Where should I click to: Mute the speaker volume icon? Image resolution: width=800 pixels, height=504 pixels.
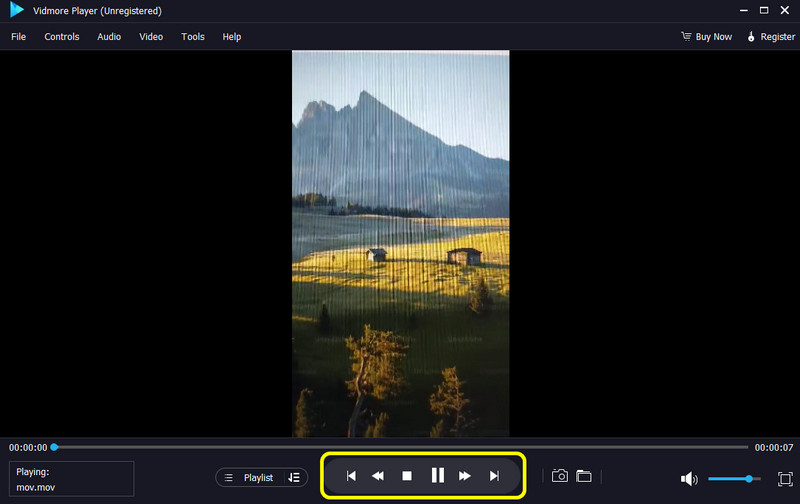pyautogui.click(x=688, y=479)
